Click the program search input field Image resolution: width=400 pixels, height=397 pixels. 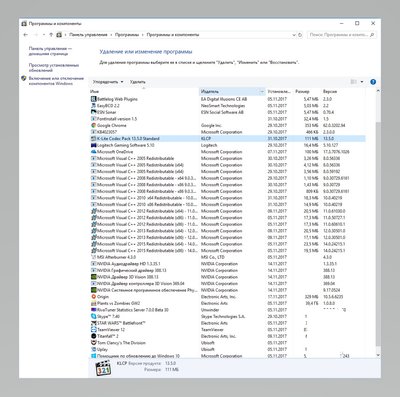click(x=341, y=35)
